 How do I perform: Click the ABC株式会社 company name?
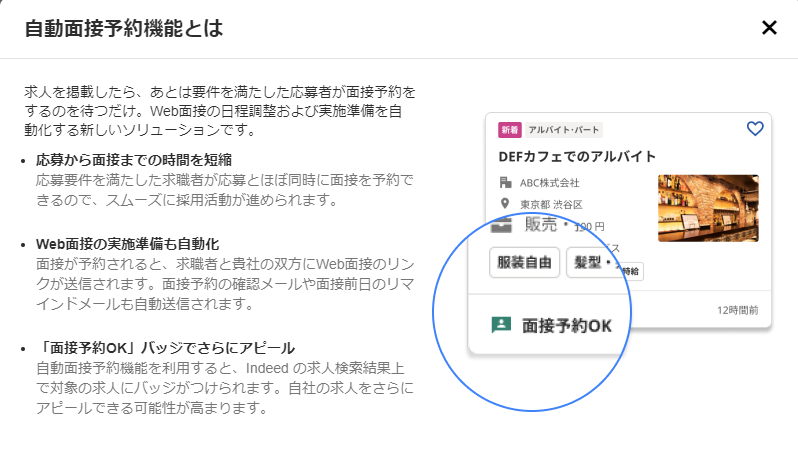click(549, 183)
